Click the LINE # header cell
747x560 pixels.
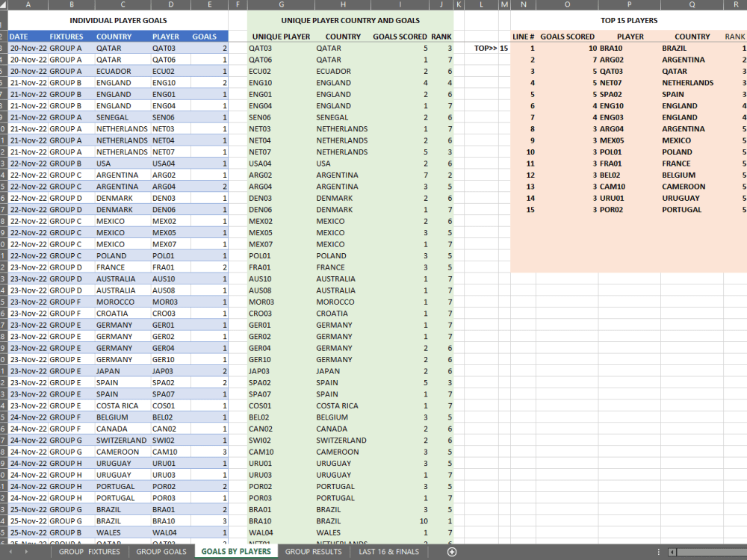click(523, 37)
